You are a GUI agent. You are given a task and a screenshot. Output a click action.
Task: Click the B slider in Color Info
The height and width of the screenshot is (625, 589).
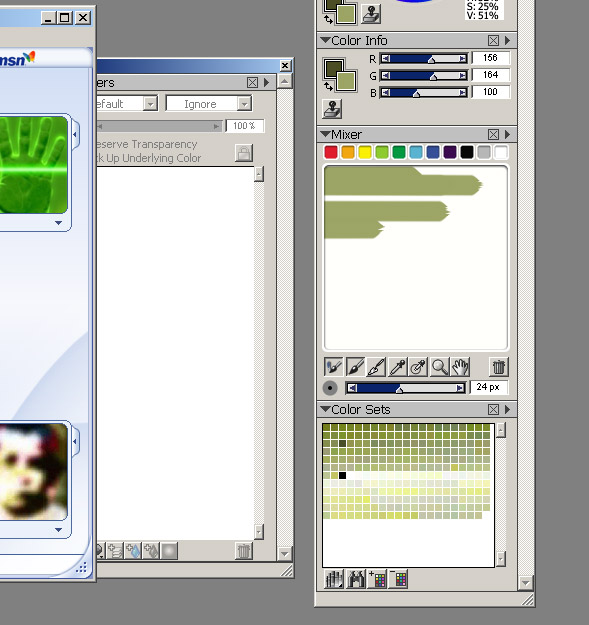(x=424, y=93)
